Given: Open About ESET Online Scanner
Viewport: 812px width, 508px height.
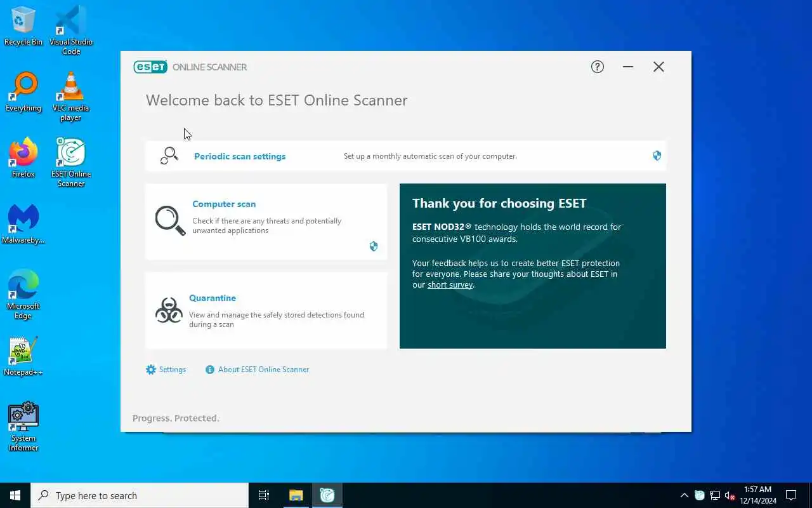Looking at the screenshot, I should coord(263,370).
